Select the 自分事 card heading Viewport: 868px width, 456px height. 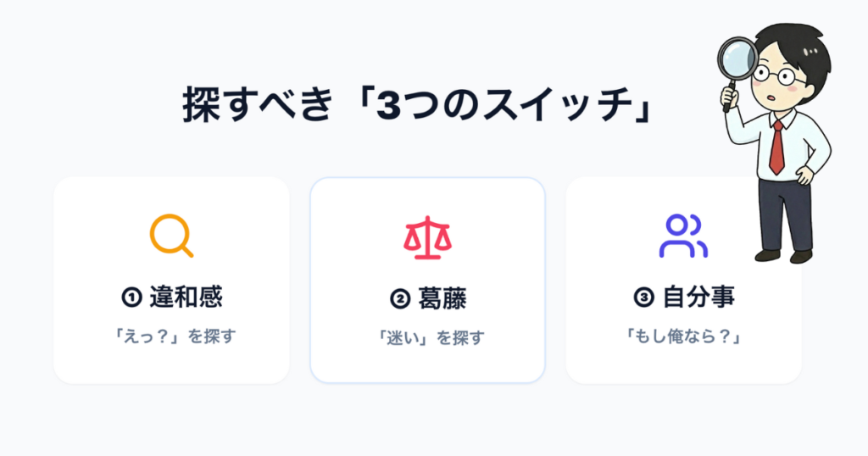point(698,297)
